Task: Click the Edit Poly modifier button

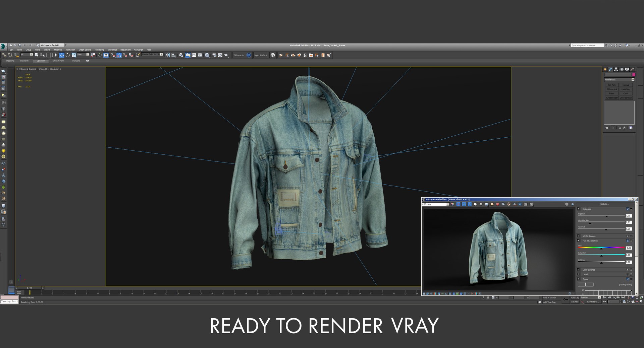Action: tap(612, 85)
